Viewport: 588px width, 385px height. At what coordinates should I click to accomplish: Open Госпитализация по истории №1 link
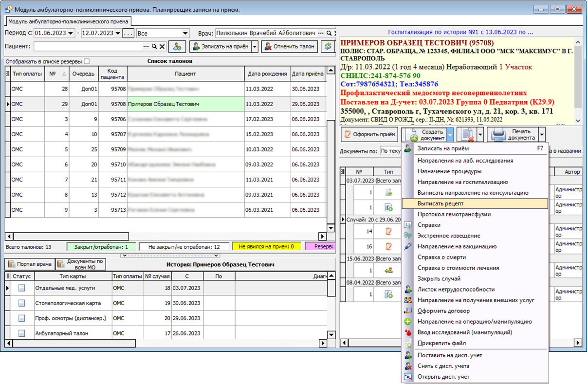[x=461, y=32]
